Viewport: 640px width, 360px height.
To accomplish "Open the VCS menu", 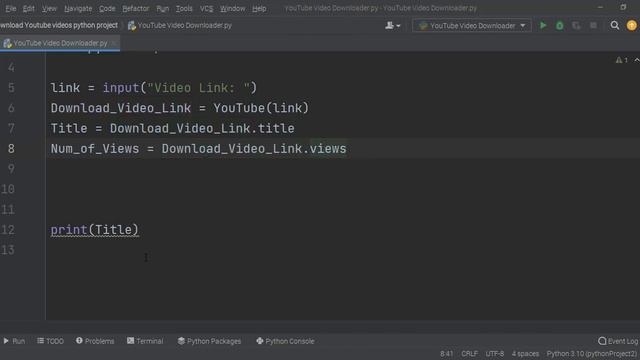I will tap(206, 9).
